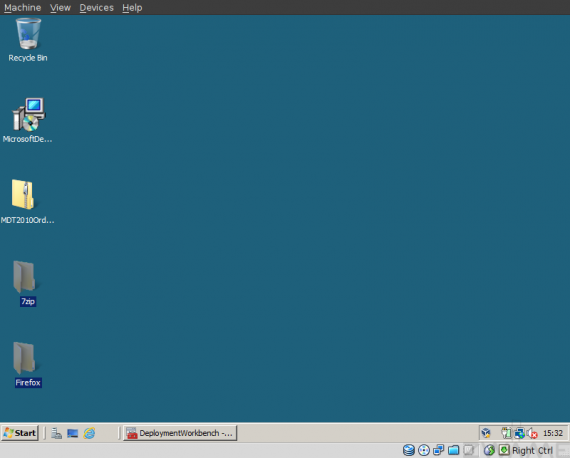Open the View menu
570x458 pixels.
60,8
